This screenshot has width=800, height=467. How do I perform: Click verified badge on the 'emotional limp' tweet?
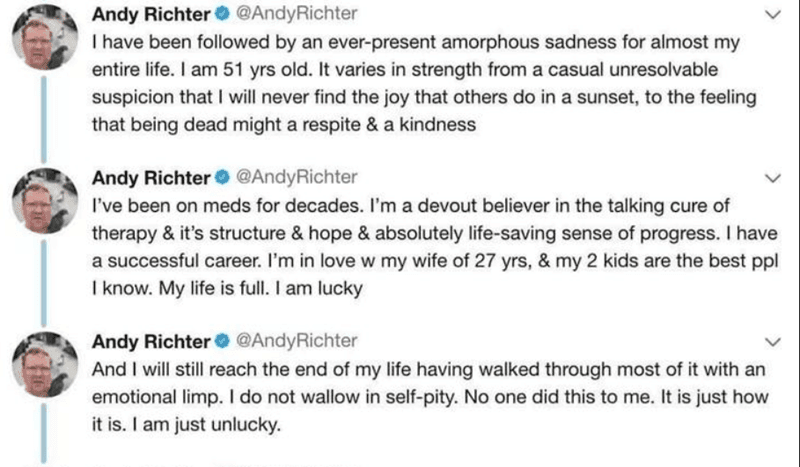click(x=222, y=342)
